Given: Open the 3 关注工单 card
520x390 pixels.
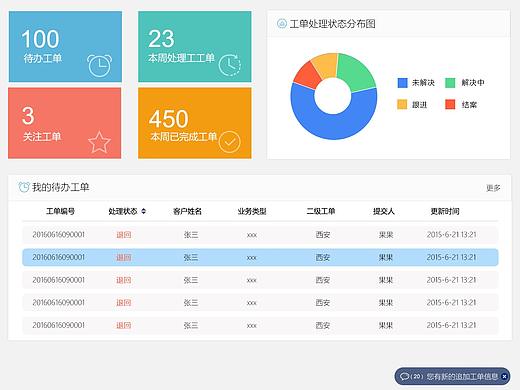Looking at the screenshot, I should 65,123.
